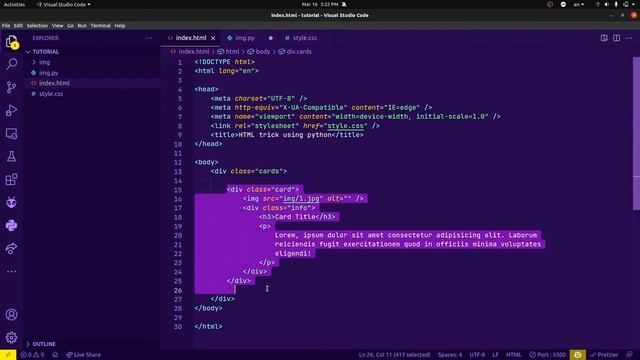Open the Remote Explorer view
The height and width of the screenshot is (360, 640).
(11, 133)
